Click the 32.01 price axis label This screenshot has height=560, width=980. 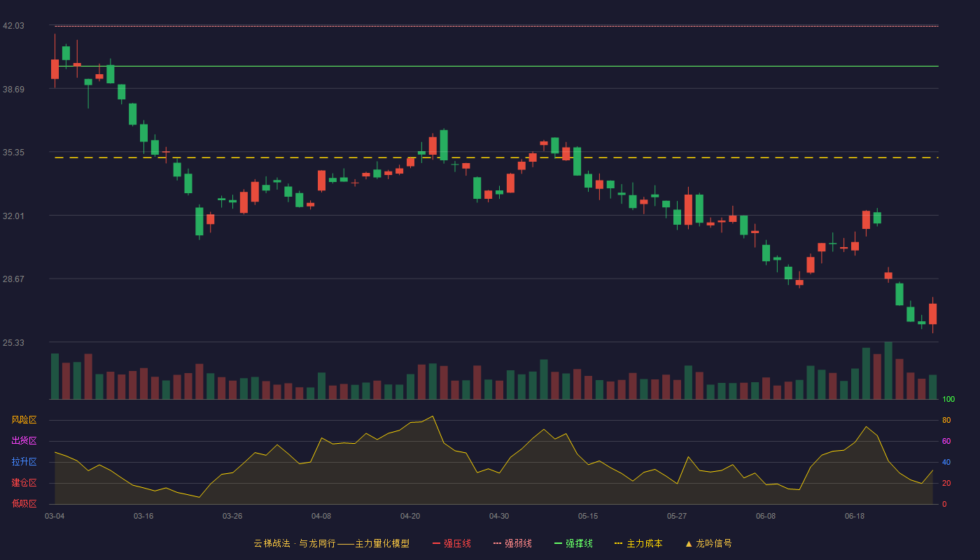pos(13,216)
